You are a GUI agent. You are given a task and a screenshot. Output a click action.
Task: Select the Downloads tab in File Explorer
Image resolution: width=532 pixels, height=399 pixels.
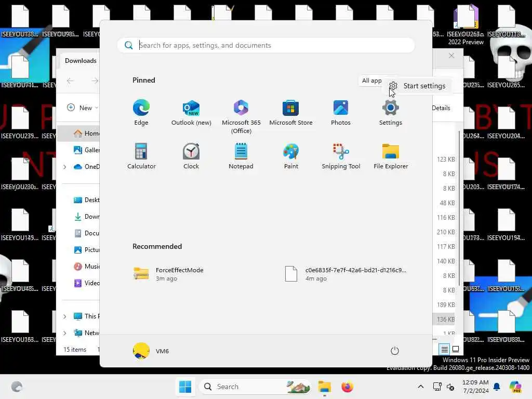(x=81, y=61)
